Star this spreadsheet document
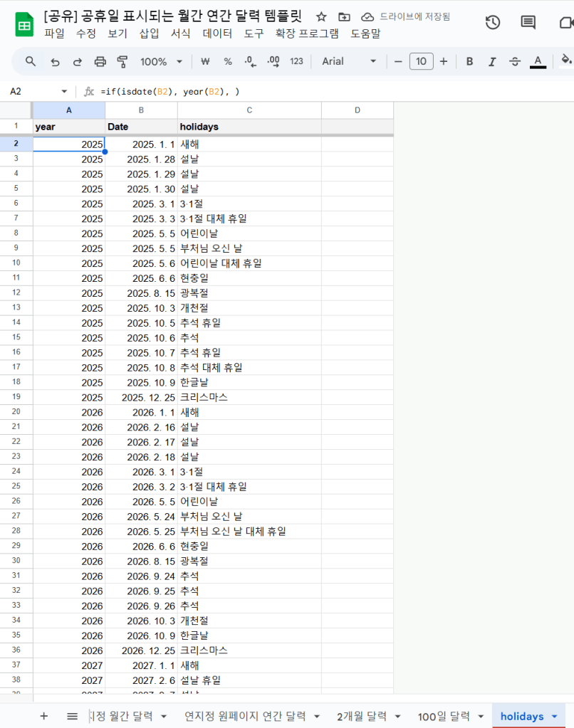This screenshot has height=728, width=574. (321, 16)
